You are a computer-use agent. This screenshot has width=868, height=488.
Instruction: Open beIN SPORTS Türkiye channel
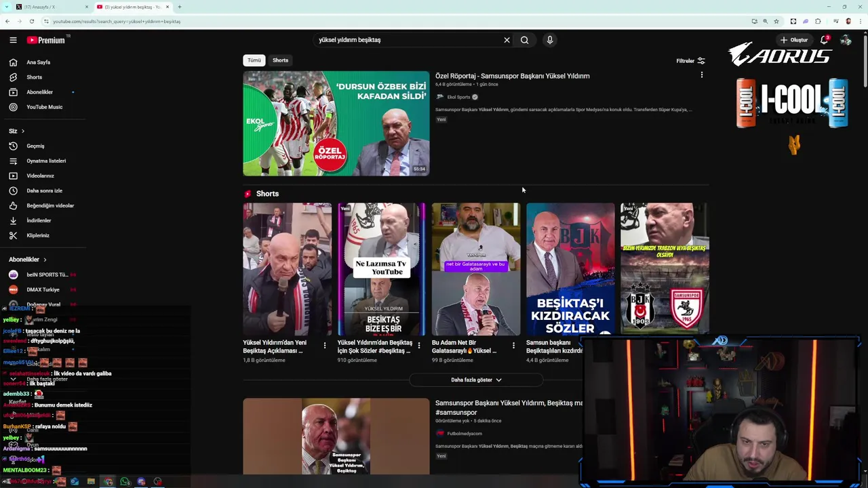point(42,275)
